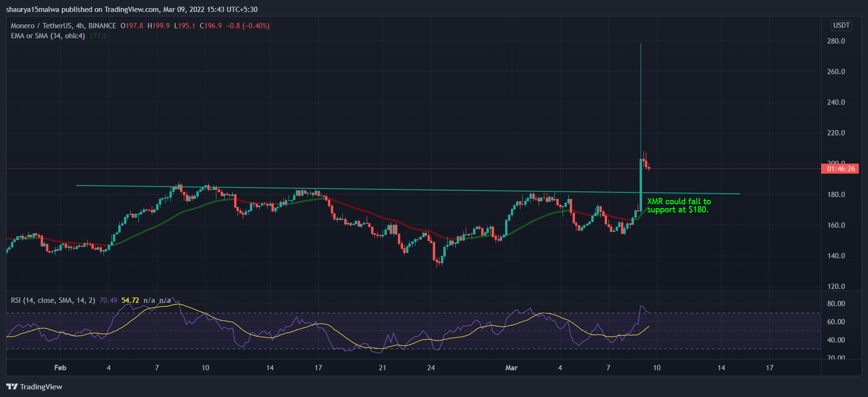Screen dimensions: 868x397
Task: Click the TradingView logo at bottom left
Action: pyautogui.click(x=34, y=386)
